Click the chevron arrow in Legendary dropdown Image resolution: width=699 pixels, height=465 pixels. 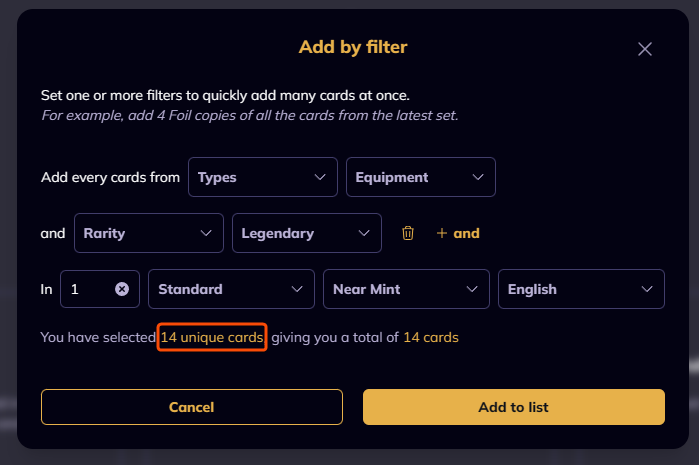[x=364, y=233]
